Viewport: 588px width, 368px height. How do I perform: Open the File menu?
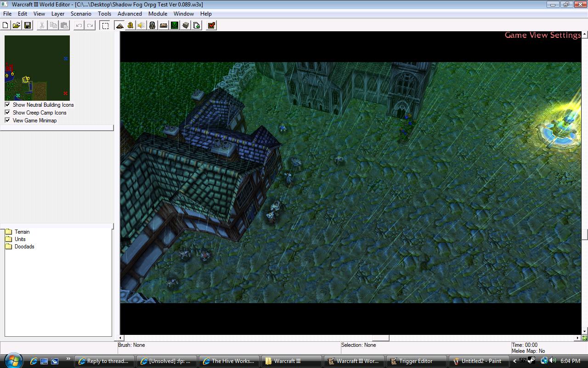[x=7, y=14]
